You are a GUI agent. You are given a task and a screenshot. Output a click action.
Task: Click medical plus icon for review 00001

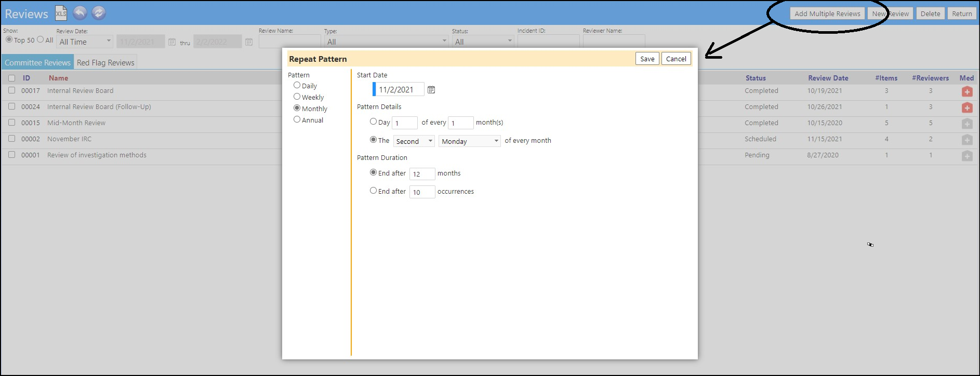point(967,156)
